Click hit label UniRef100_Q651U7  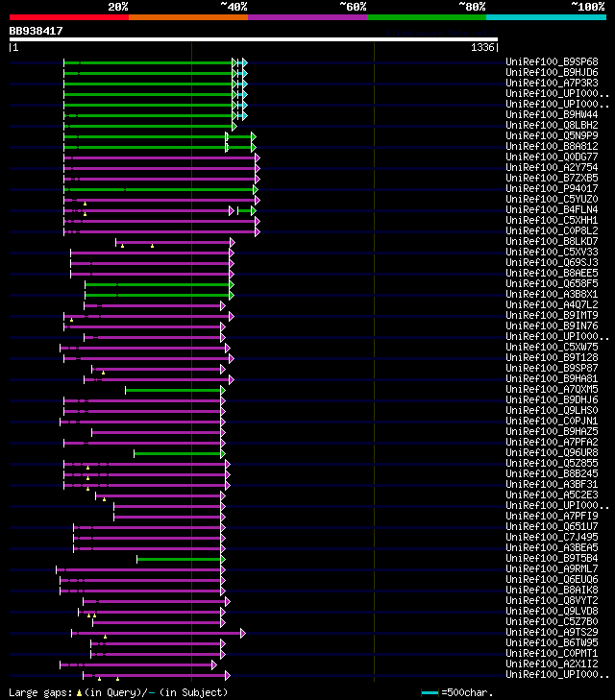coord(552,527)
